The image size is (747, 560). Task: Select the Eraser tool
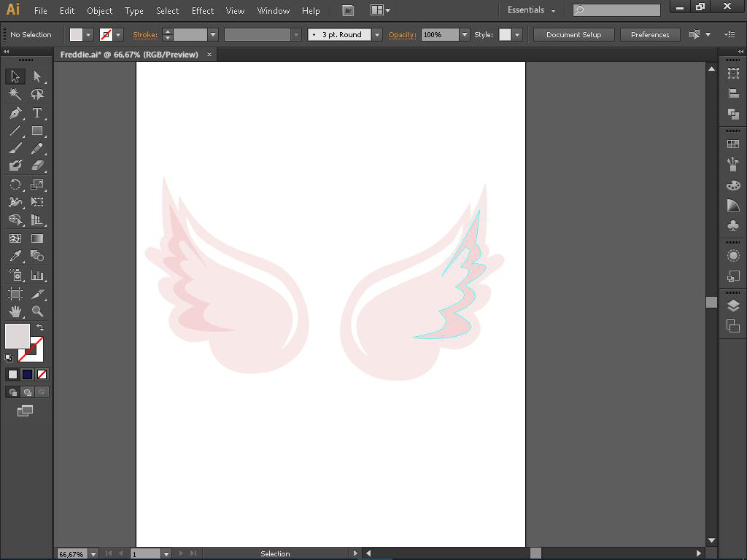click(x=37, y=166)
